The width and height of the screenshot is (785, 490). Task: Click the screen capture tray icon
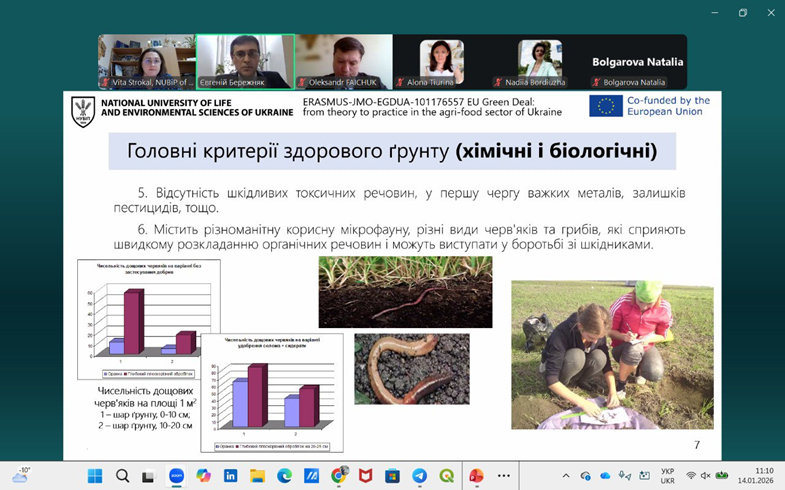pyautogui.click(x=645, y=475)
